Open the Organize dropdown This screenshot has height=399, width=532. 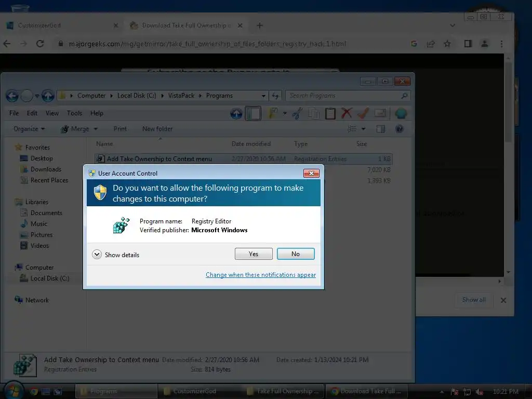click(x=29, y=129)
